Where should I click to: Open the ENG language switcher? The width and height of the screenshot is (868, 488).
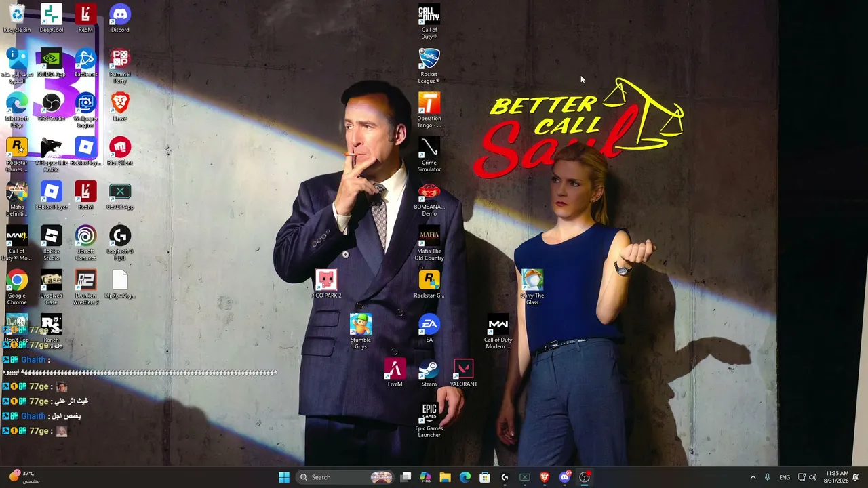point(785,477)
